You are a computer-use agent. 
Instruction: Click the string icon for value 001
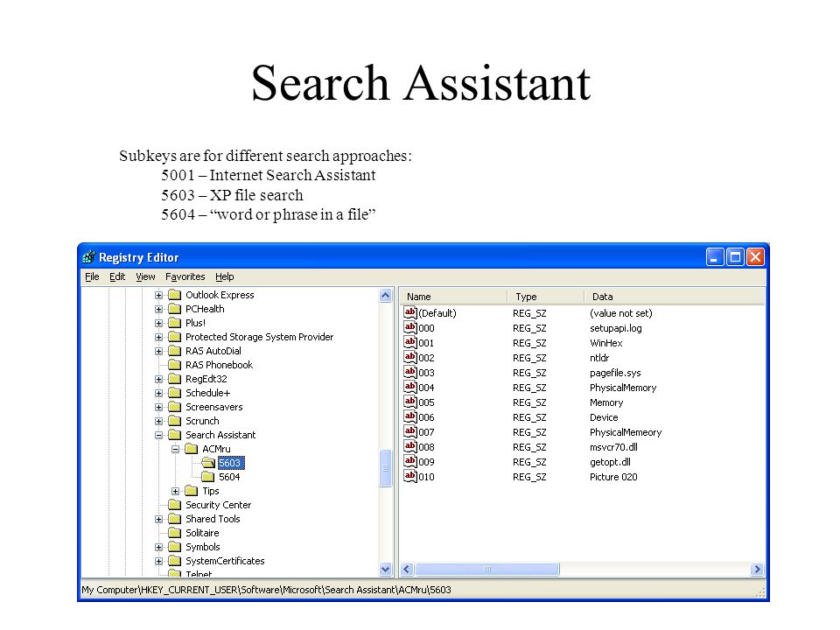410,342
